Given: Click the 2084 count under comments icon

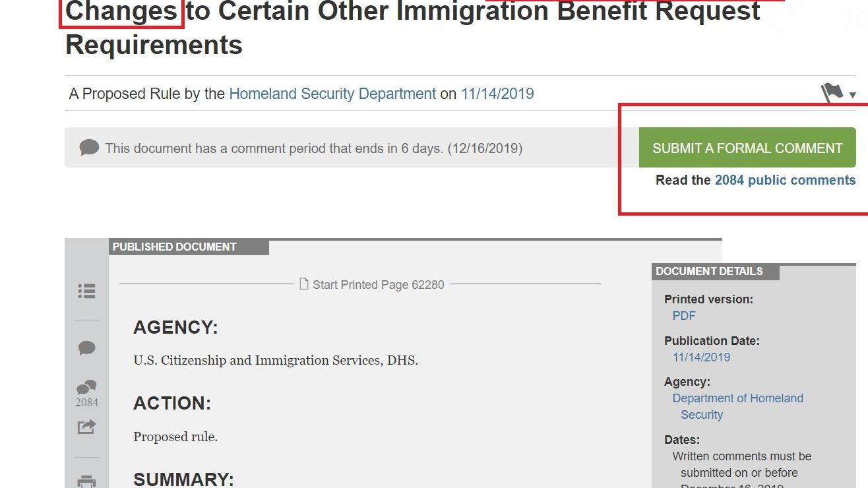Looking at the screenshot, I should pyautogui.click(x=86, y=402).
